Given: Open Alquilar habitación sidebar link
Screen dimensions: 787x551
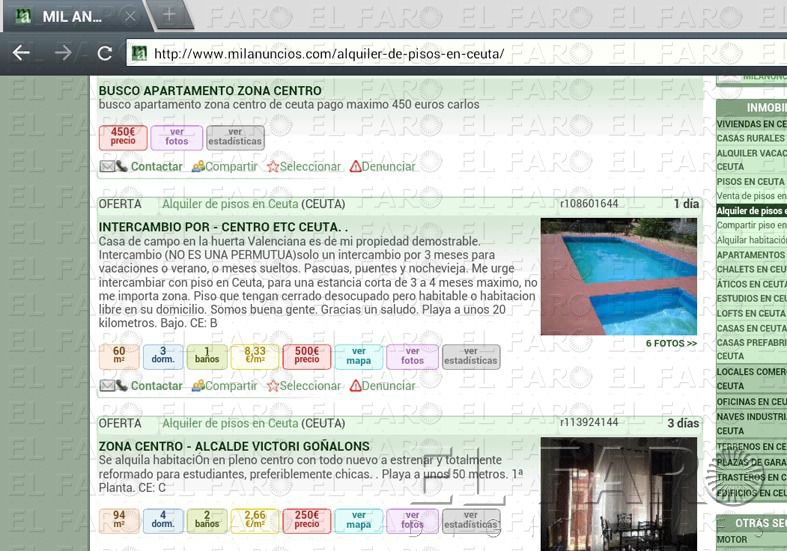Looking at the screenshot, I should pos(751,240).
